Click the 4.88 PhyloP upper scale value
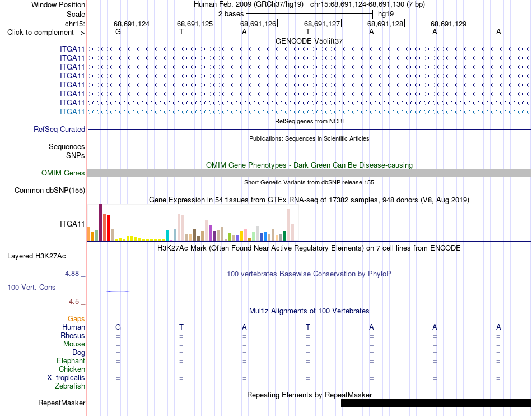532x416 pixels. tap(72, 274)
